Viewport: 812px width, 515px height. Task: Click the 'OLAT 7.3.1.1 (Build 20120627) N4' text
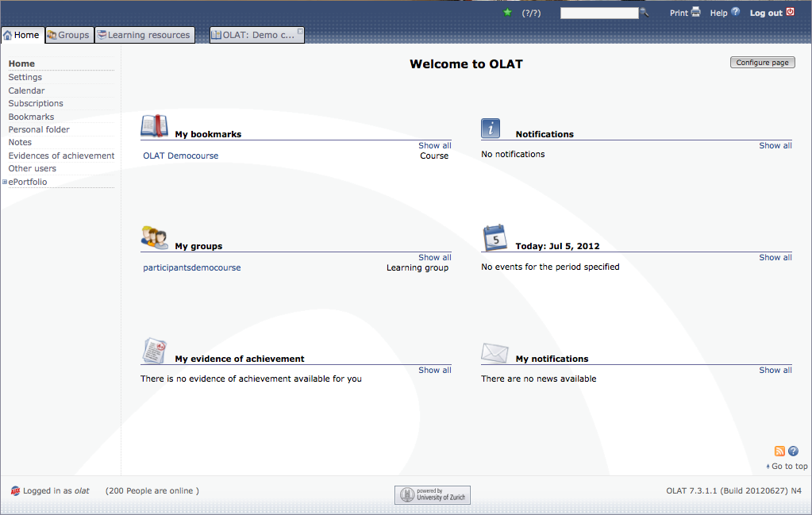(733, 490)
